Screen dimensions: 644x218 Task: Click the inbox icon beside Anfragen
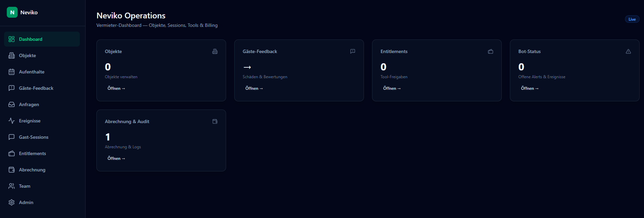pyautogui.click(x=12, y=104)
